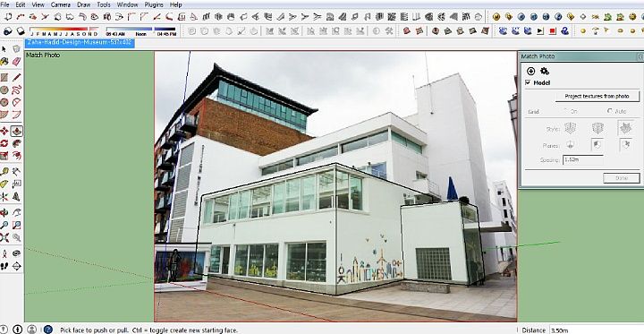Select the Rectangle drawing tool

[4, 77]
